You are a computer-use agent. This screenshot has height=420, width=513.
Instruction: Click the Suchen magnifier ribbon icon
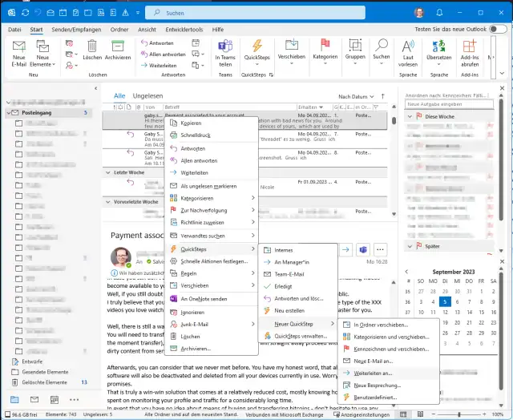[382, 45]
